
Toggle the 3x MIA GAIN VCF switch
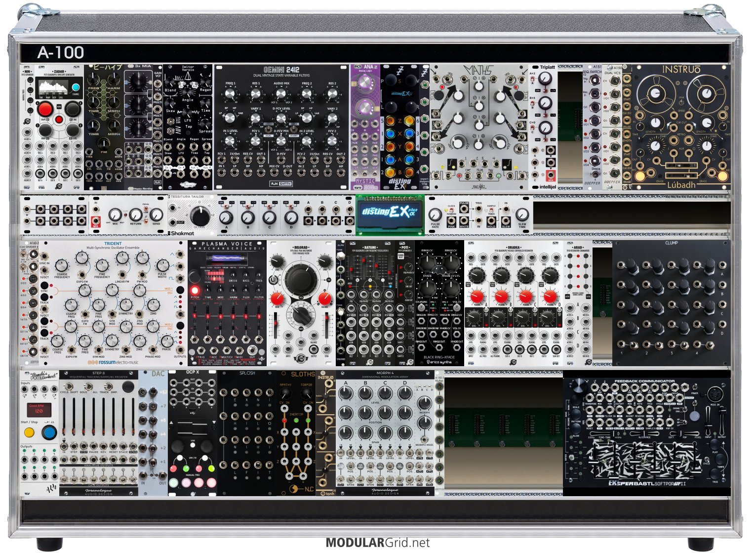point(158,84)
